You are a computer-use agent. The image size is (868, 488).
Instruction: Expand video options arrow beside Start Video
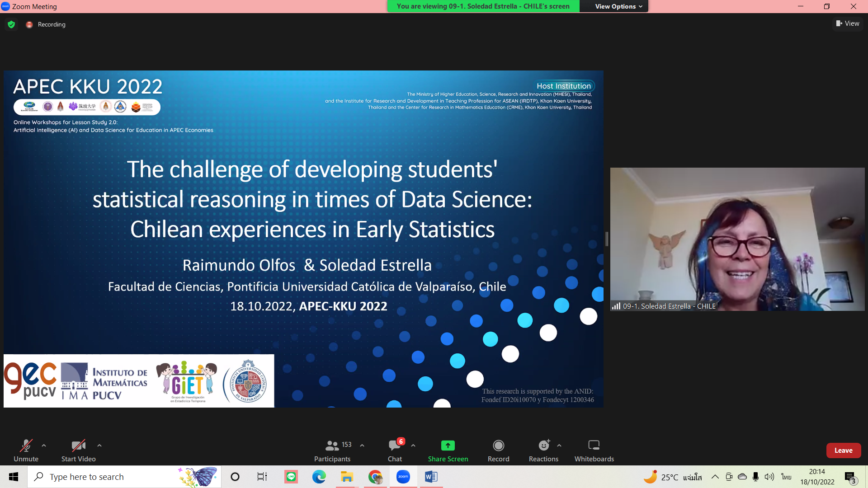[99, 446]
